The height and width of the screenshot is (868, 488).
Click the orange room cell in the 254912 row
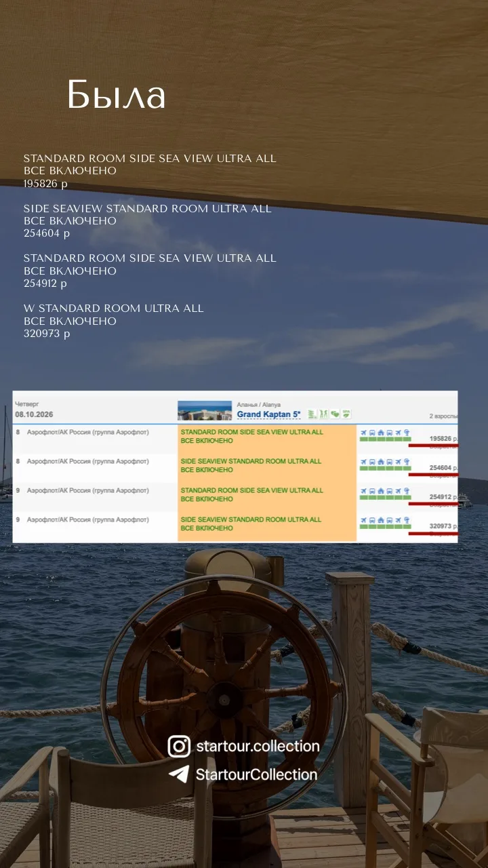(267, 496)
